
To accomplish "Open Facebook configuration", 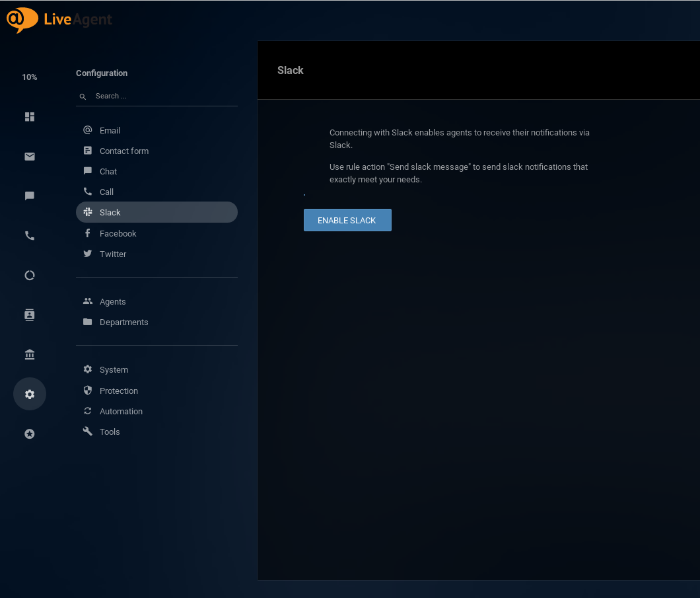I will coord(157,233).
